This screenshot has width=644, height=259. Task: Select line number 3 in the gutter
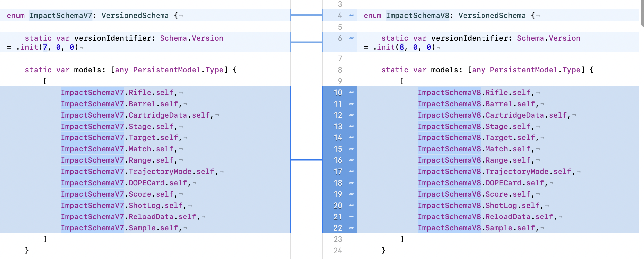[x=340, y=4]
